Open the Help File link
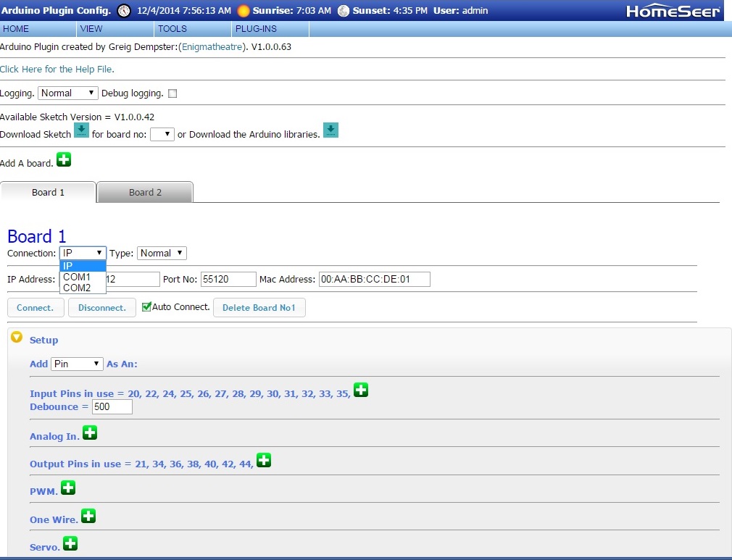 (57, 69)
